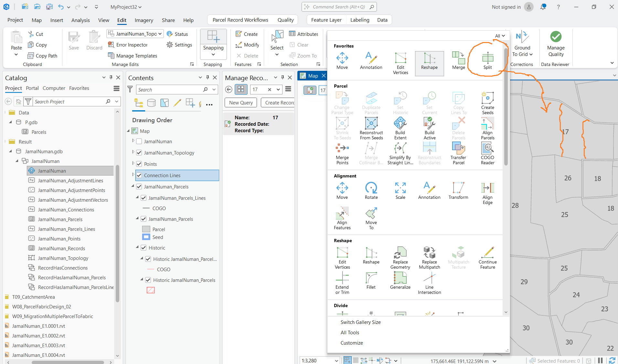This screenshot has width=618, height=364.
Task: Select the Move To tool
Action: point(371,219)
